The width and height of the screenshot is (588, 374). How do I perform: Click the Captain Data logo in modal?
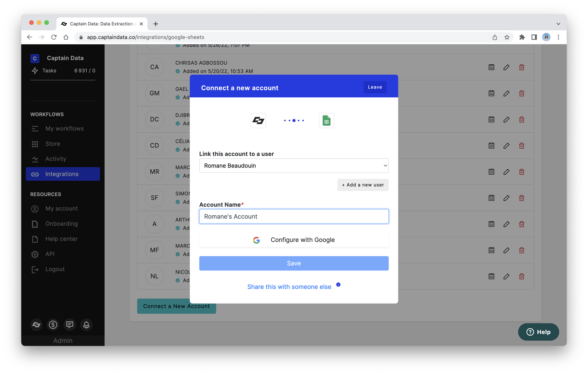258,120
